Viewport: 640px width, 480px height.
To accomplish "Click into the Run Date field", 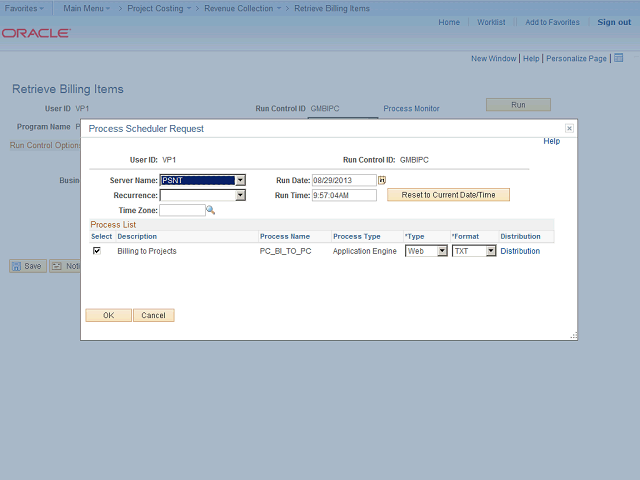I will coord(344,180).
